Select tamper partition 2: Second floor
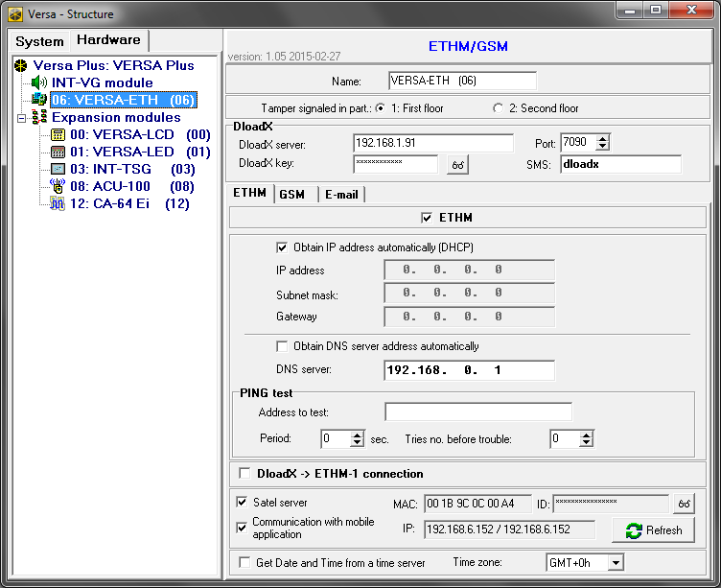Image resolution: width=721 pixels, height=588 pixels. [498, 108]
